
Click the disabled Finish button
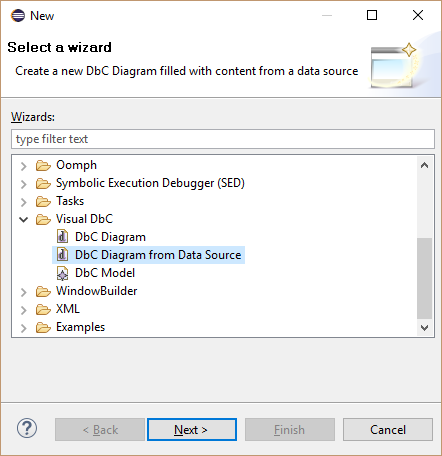pos(290,430)
